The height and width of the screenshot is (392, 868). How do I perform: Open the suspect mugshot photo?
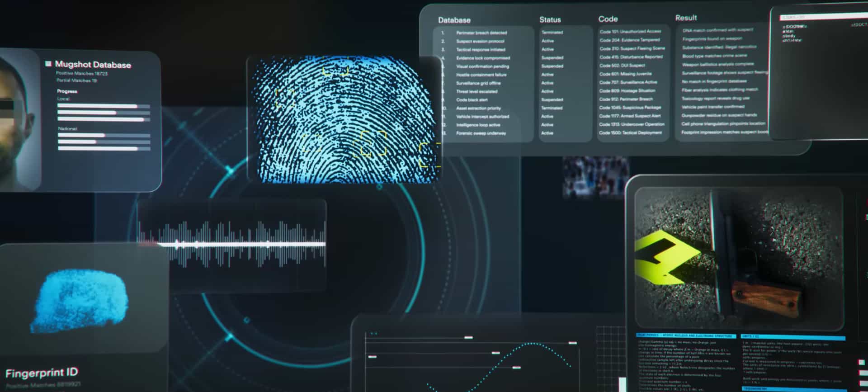tap(18, 120)
